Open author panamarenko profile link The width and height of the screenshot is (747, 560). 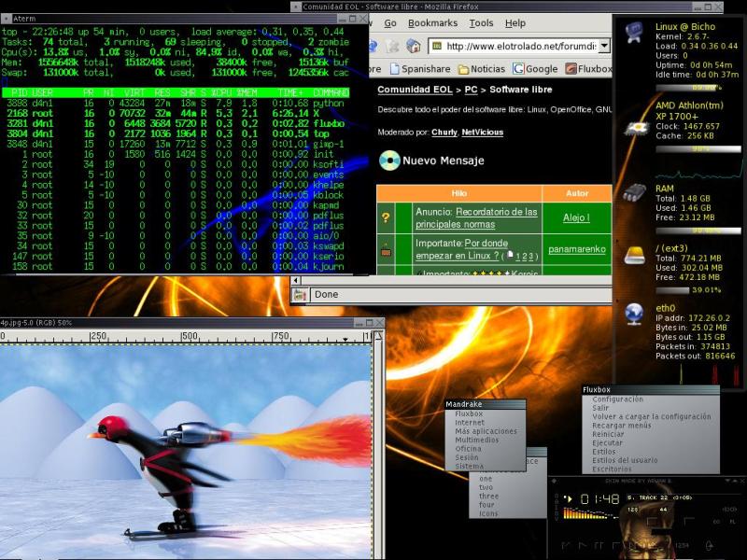pyautogui.click(x=576, y=249)
